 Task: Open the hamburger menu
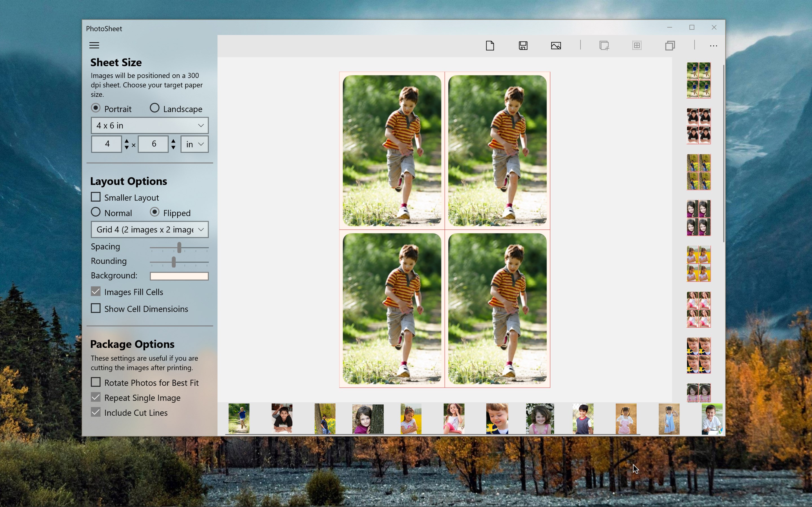tap(94, 45)
